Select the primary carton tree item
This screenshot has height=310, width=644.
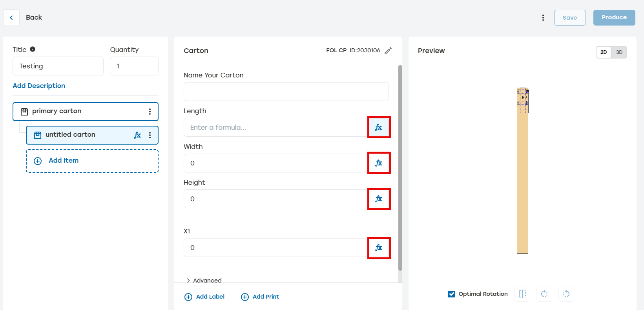point(78,112)
